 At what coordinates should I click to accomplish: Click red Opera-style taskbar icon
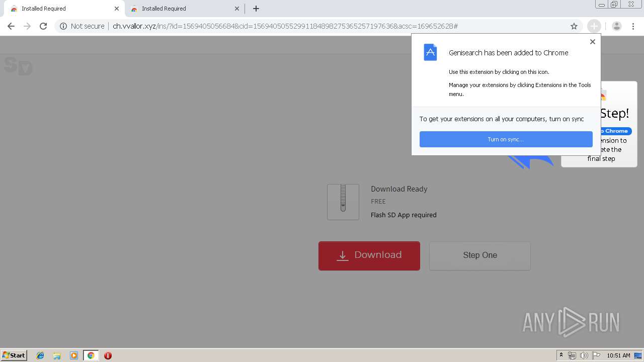click(x=108, y=355)
